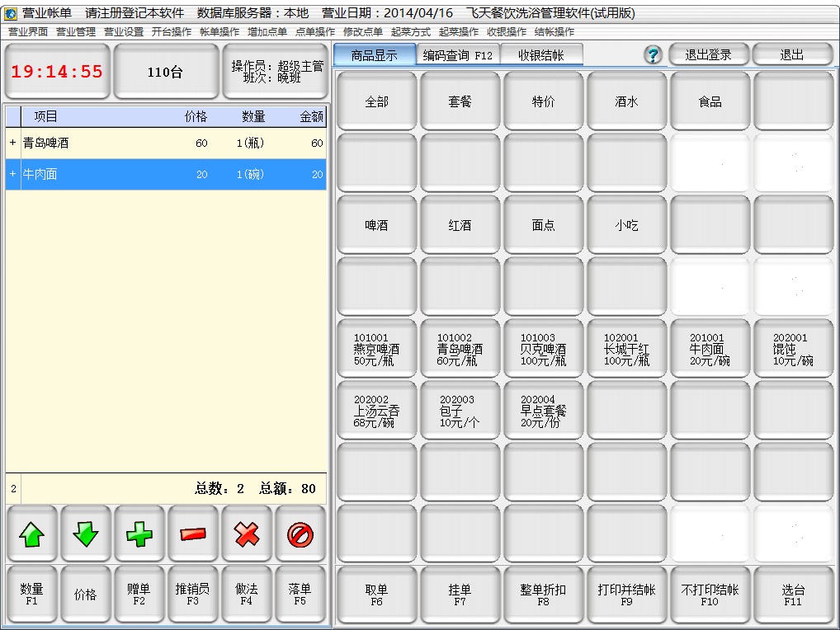Expand the 青岛啤酒 order row
This screenshot has height=630, width=840.
(x=12, y=143)
